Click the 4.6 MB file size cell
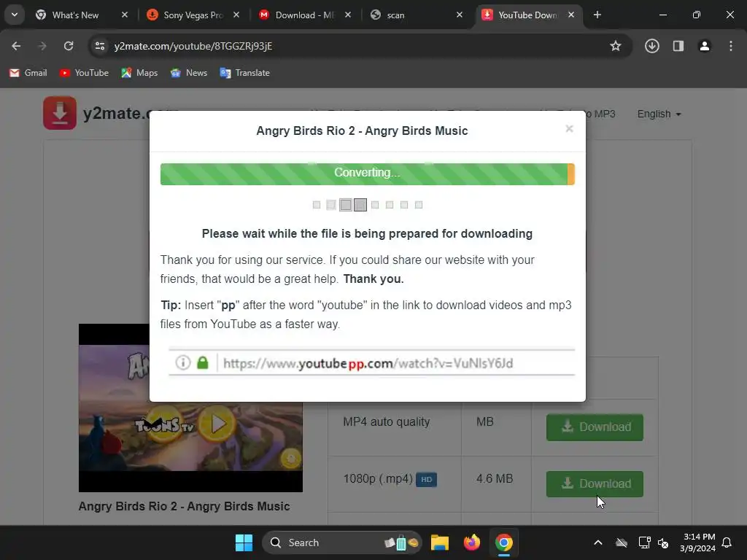 pos(495,478)
